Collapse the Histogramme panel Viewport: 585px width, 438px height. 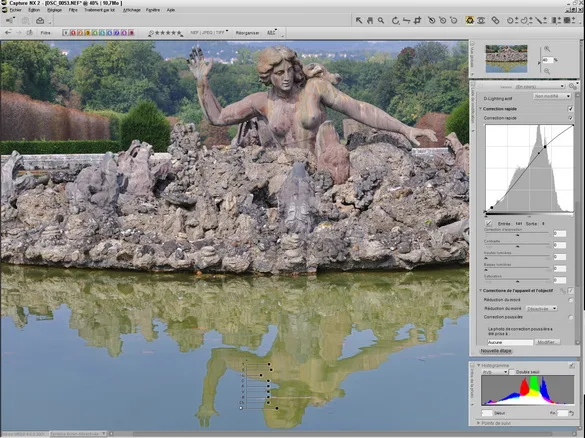point(479,366)
